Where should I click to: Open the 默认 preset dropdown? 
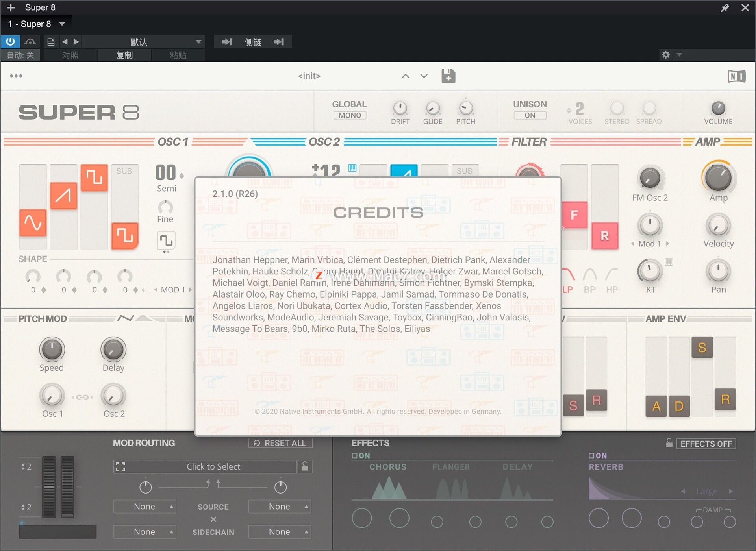(x=144, y=42)
